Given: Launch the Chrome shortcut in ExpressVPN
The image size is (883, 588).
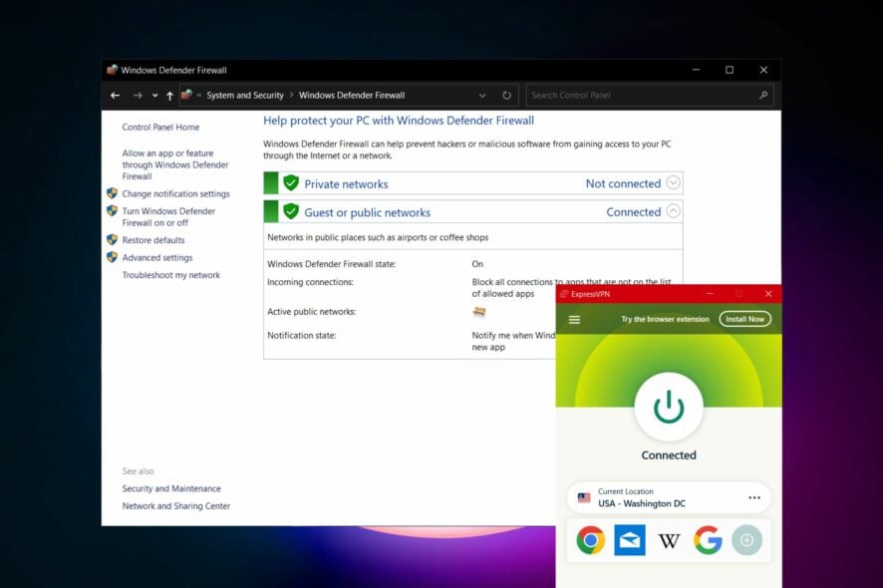Looking at the screenshot, I should (591, 541).
